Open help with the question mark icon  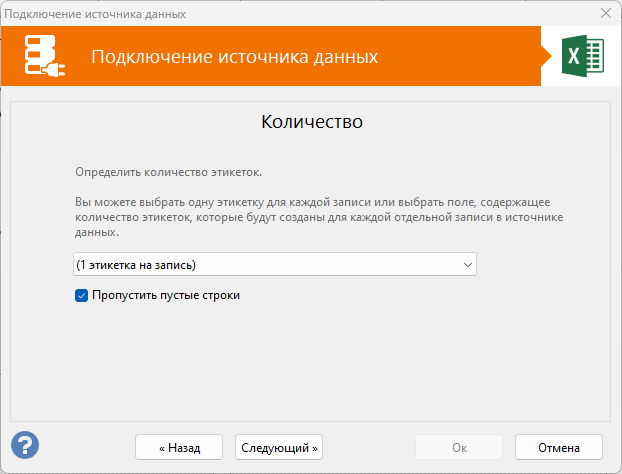point(25,445)
